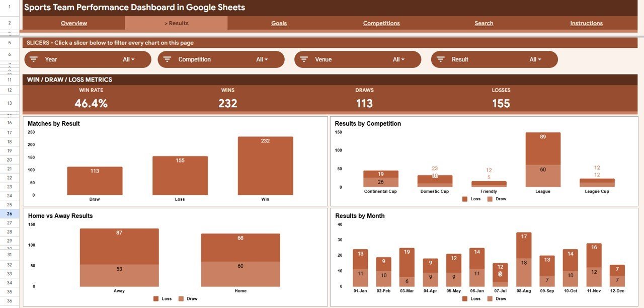This screenshot has height=308, width=644.
Task: Go to the Overview tab link
Action: click(x=74, y=23)
